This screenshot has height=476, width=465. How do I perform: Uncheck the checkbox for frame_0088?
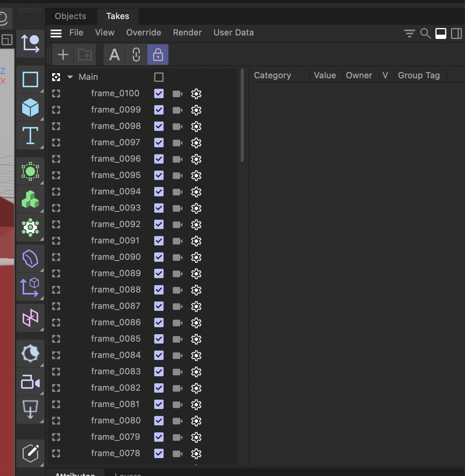(x=159, y=290)
